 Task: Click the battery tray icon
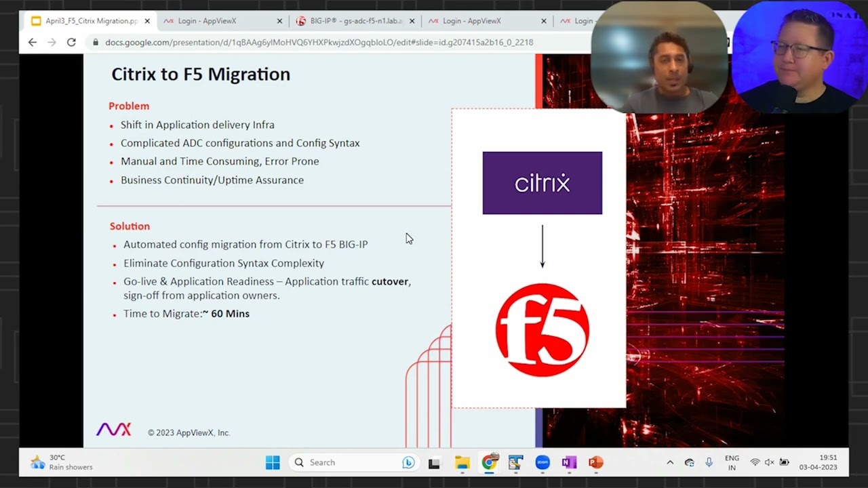(785, 462)
